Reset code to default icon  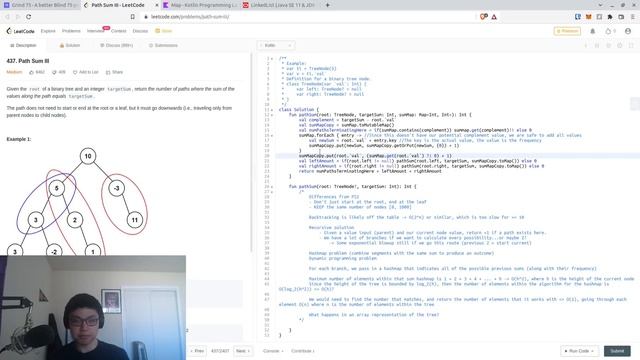click(608, 45)
